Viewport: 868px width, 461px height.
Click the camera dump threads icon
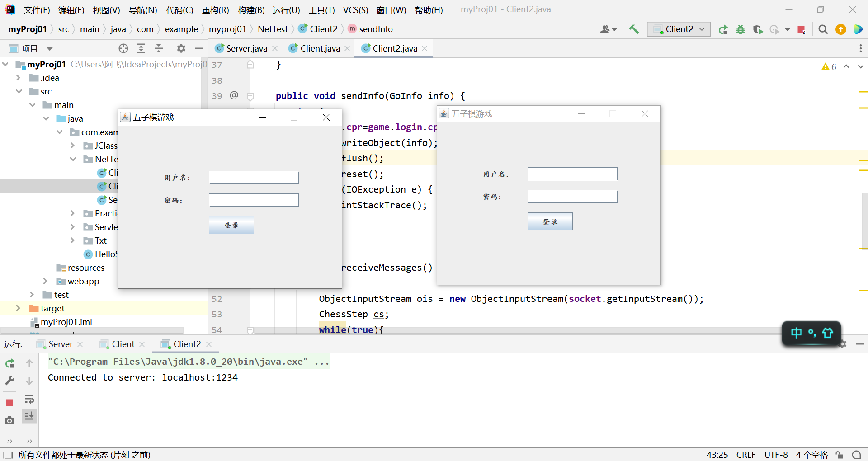[x=9, y=421]
